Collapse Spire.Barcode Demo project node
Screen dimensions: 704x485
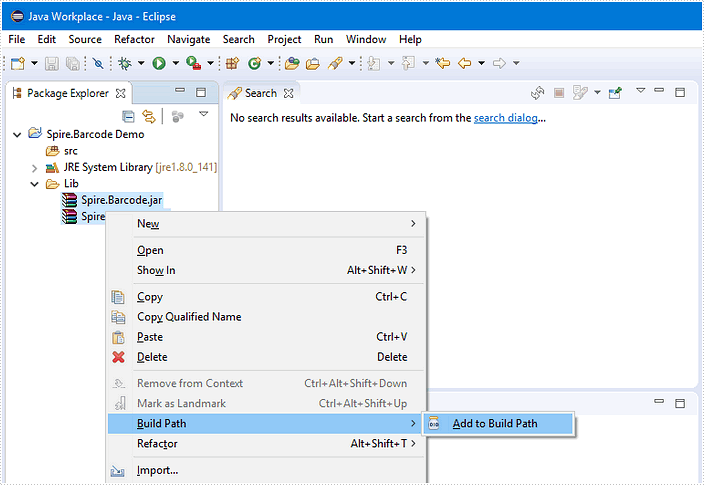[18, 135]
